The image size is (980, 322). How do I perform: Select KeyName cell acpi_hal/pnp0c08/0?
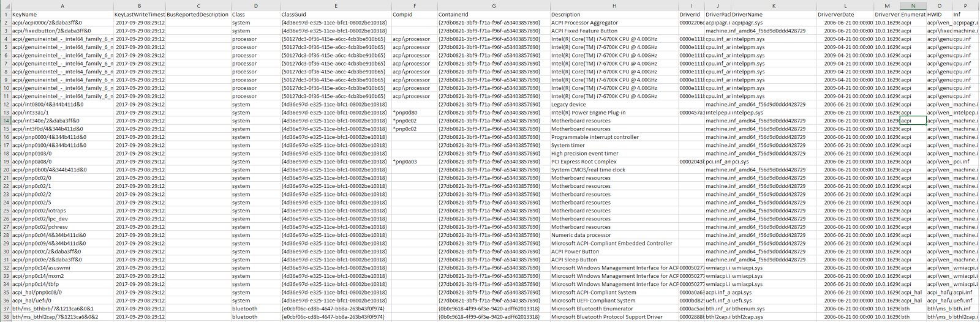click(62, 292)
